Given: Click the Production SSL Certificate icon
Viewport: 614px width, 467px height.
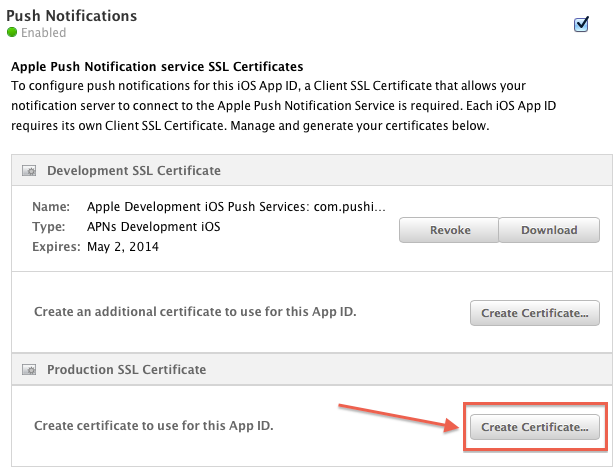Looking at the screenshot, I should coord(29,370).
